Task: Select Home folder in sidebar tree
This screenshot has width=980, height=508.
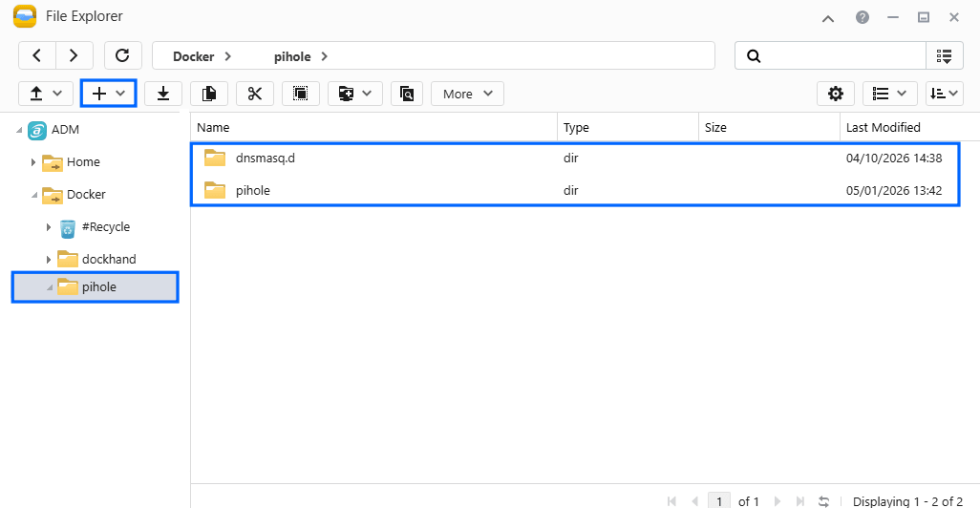Action: [83, 161]
